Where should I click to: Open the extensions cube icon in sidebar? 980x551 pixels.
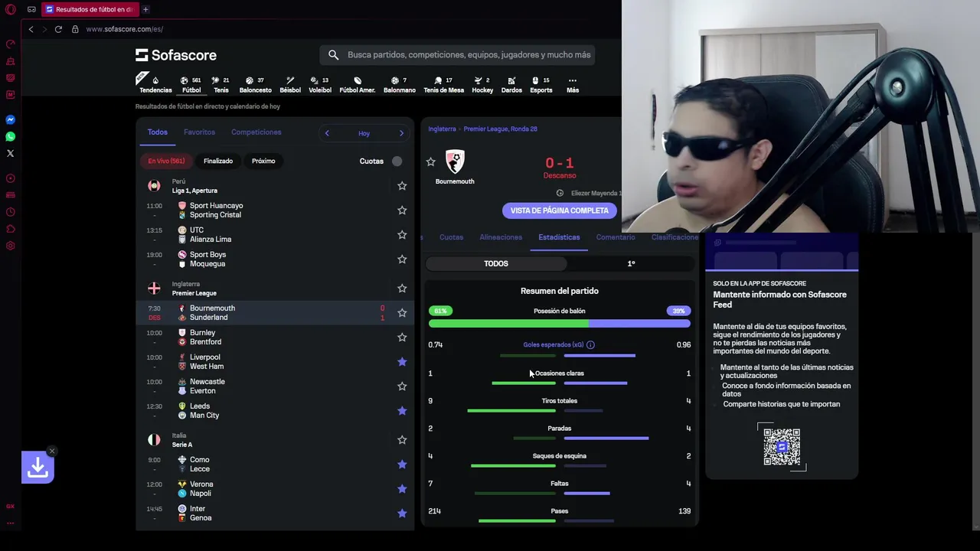pyautogui.click(x=11, y=229)
